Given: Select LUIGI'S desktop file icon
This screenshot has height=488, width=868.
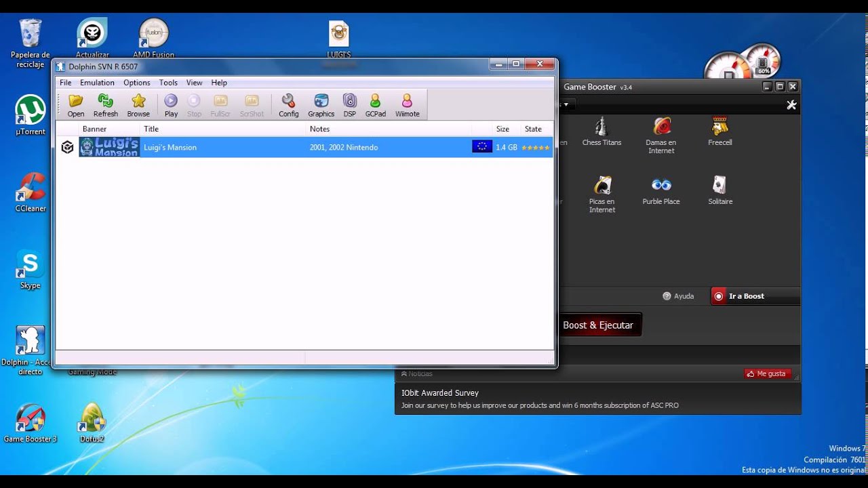Looking at the screenshot, I should [339, 39].
